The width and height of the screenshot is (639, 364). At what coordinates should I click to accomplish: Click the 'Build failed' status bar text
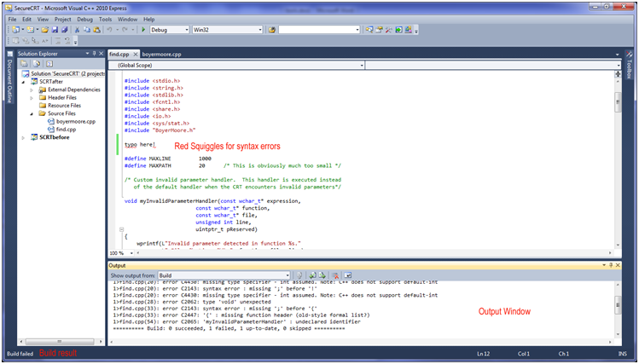coord(20,354)
